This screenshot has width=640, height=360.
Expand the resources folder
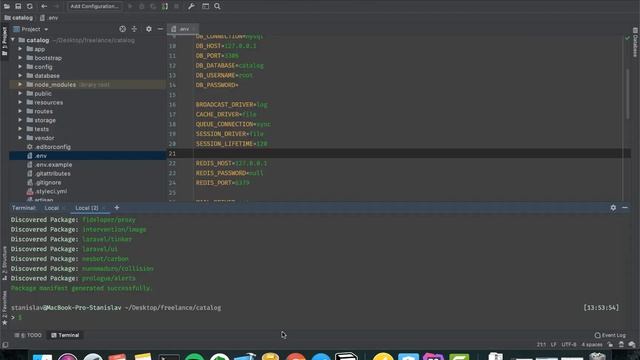coord(20,102)
